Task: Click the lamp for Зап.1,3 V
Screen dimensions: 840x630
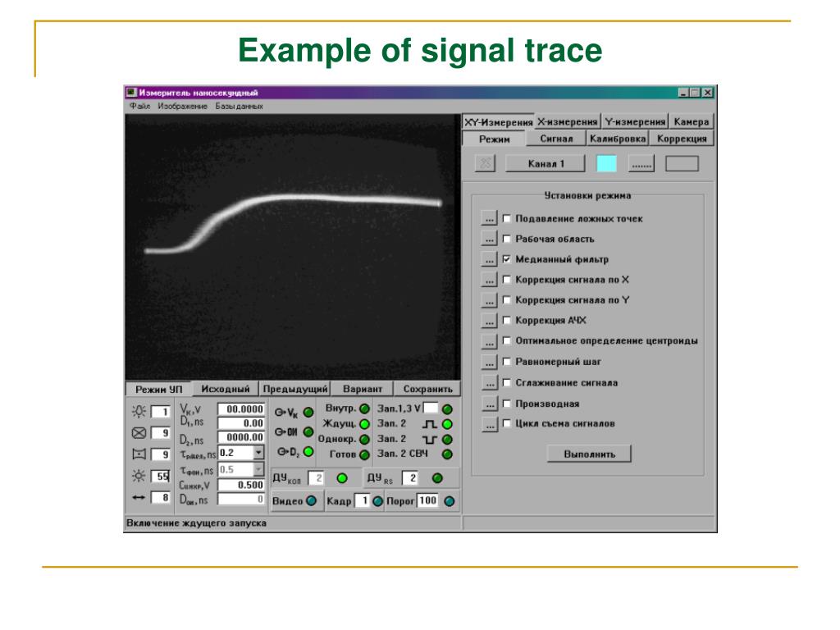Action: (447, 409)
